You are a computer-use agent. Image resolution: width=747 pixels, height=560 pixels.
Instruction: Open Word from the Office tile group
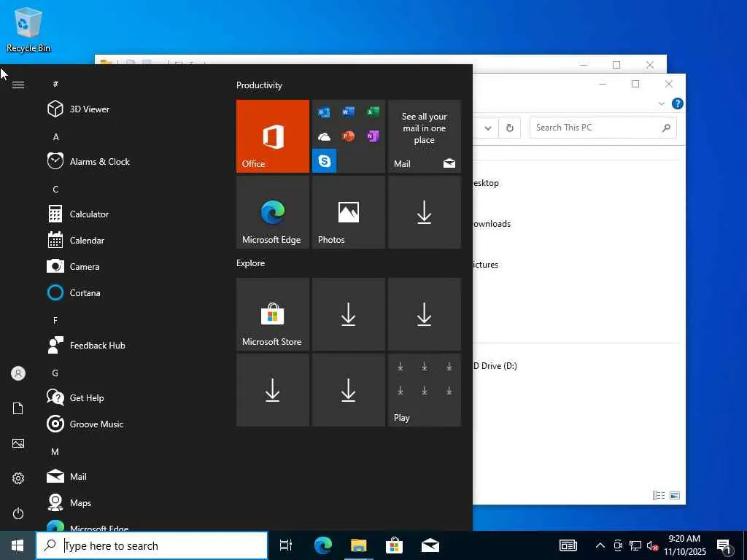pos(348,112)
